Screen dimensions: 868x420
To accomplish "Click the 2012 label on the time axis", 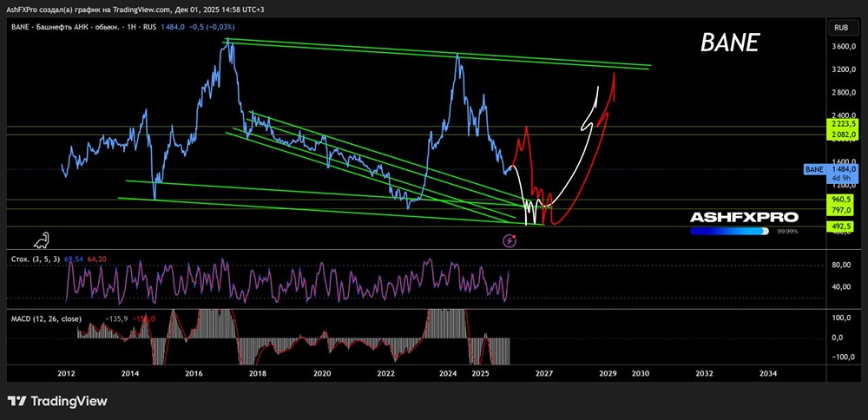I will [67, 373].
